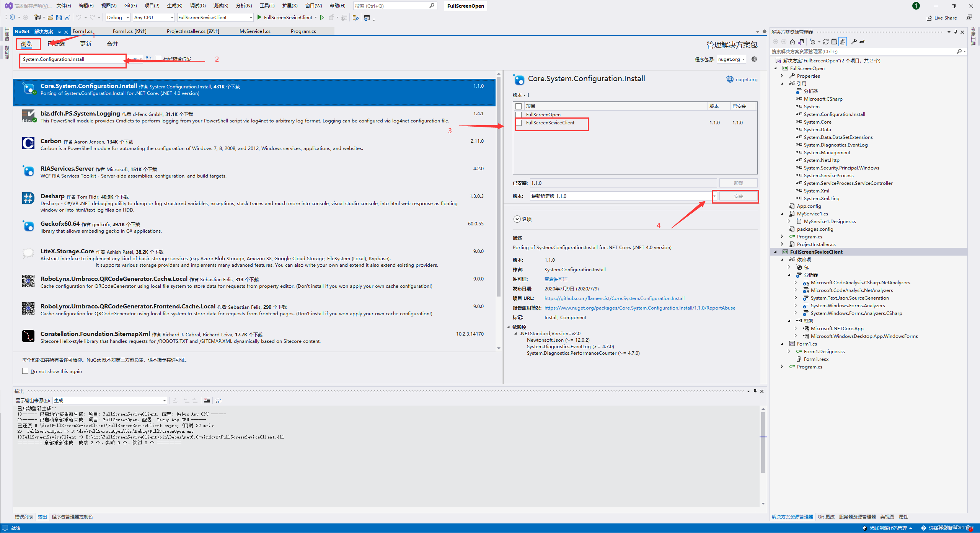The image size is (980, 533).
Task: Open properties wrench icon in Solution Explorer
Action: [854, 42]
